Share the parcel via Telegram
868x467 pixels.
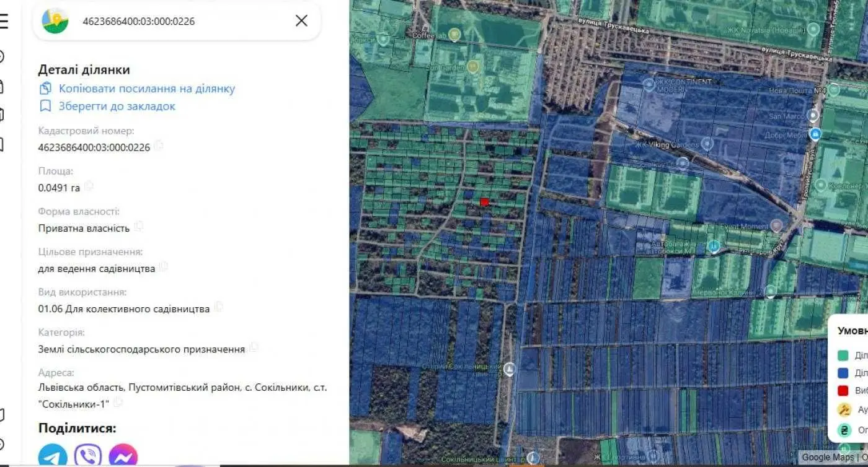pos(53,456)
